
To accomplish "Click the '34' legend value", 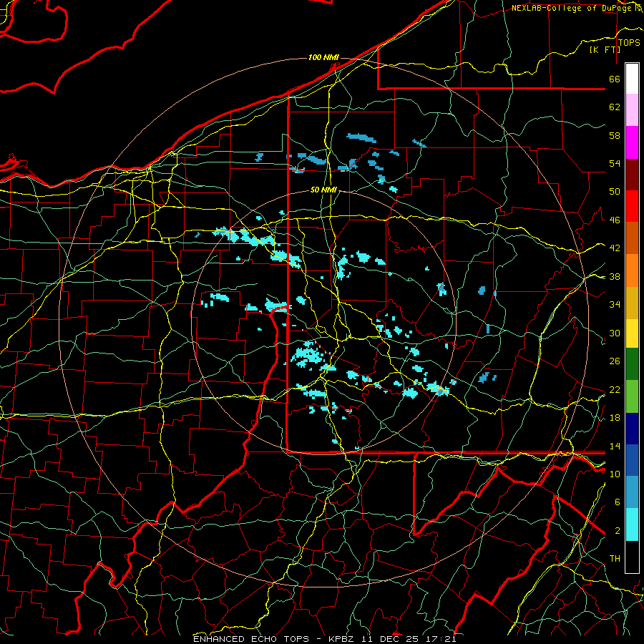I will (x=615, y=305).
